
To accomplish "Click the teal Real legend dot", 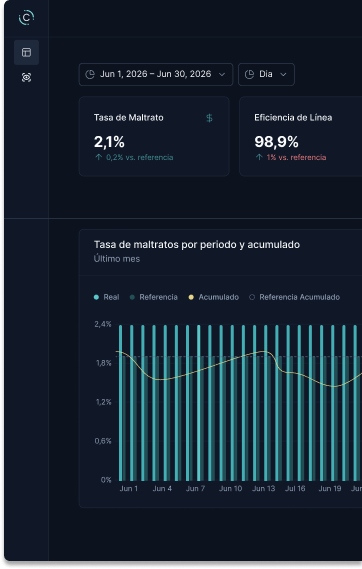I will [96, 297].
